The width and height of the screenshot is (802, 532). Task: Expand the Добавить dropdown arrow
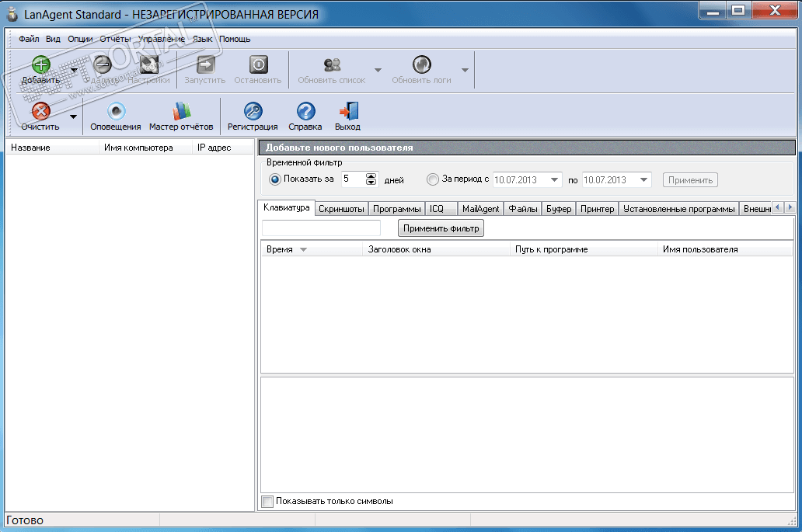74,70
